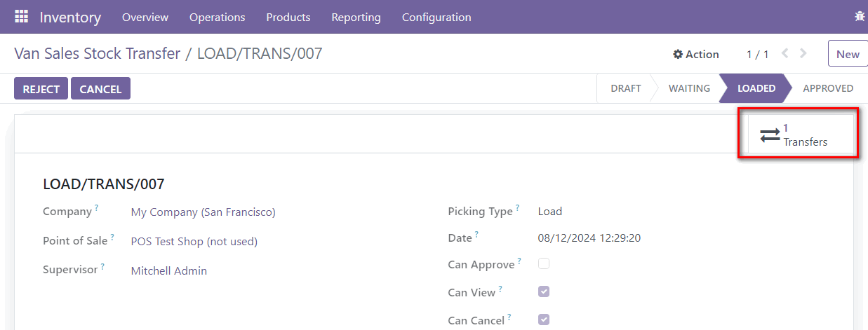The width and height of the screenshot is (868, 330).
Task: Open the apps grid menu icon
Action: [21, 17]
